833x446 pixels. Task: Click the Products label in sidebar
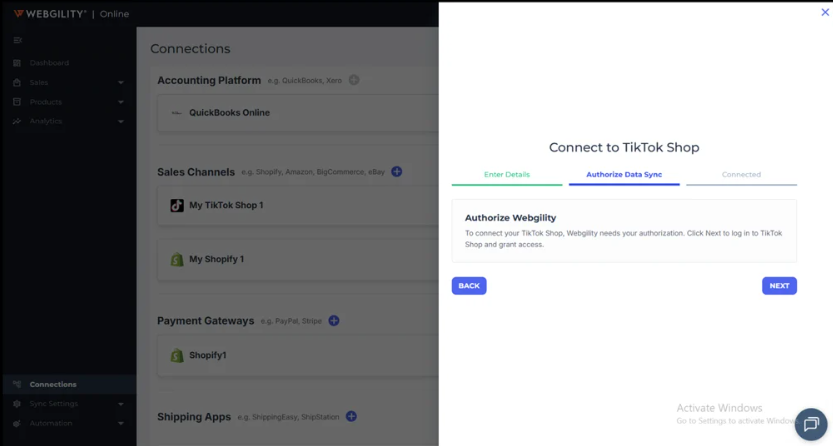pos(46,102)
